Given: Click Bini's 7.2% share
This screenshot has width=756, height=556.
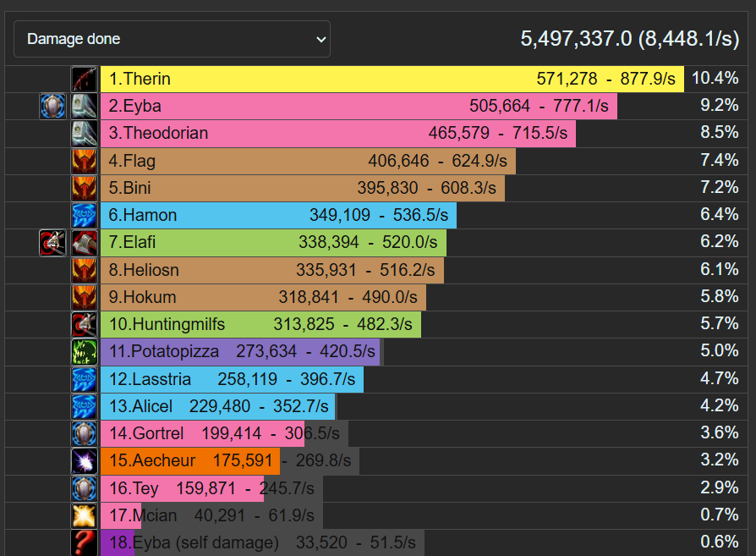Looking at the screenshot, I should (x=720, y=187).
